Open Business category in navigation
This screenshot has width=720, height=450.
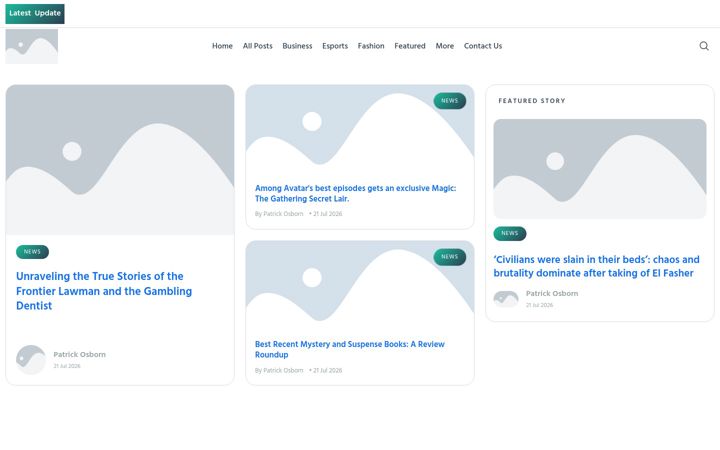tap(297, 46)
